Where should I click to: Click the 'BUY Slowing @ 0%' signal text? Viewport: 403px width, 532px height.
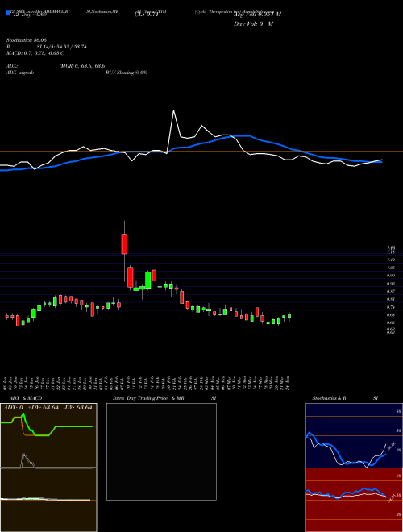click(x=127, y=73)
